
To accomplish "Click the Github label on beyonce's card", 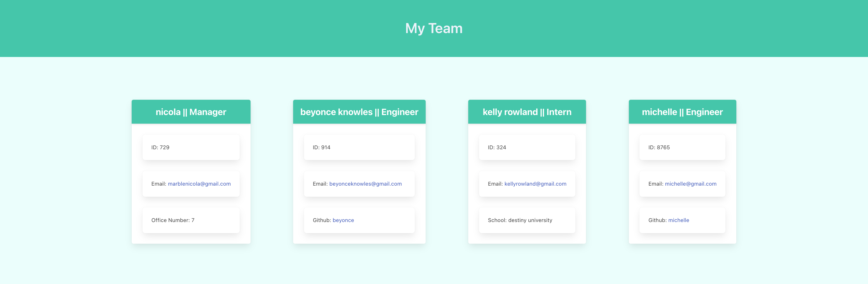I will (x=322, y=220).
